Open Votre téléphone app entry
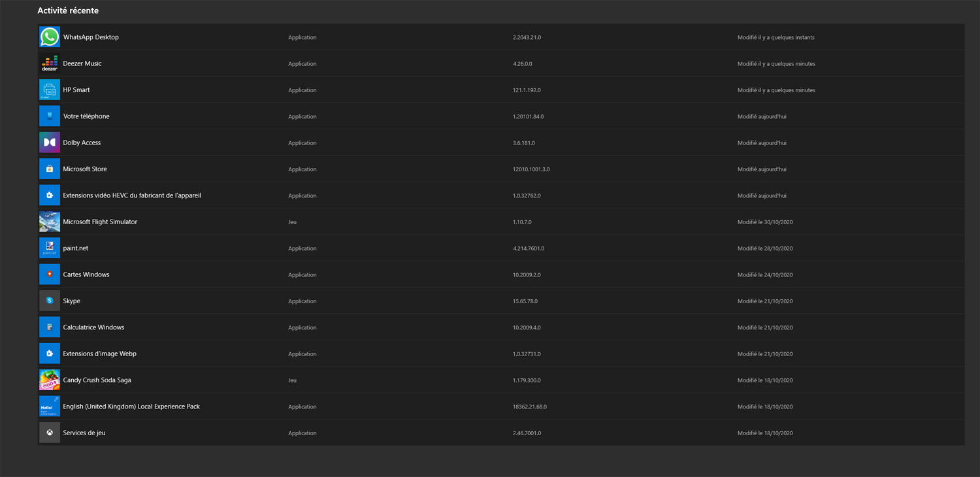980x477 pixels. 501,116
